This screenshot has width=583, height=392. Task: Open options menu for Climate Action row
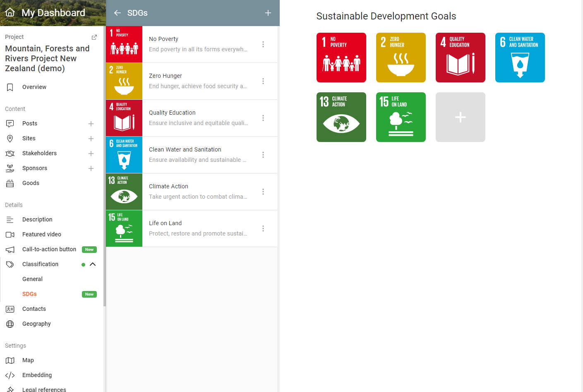coord(263,192)
